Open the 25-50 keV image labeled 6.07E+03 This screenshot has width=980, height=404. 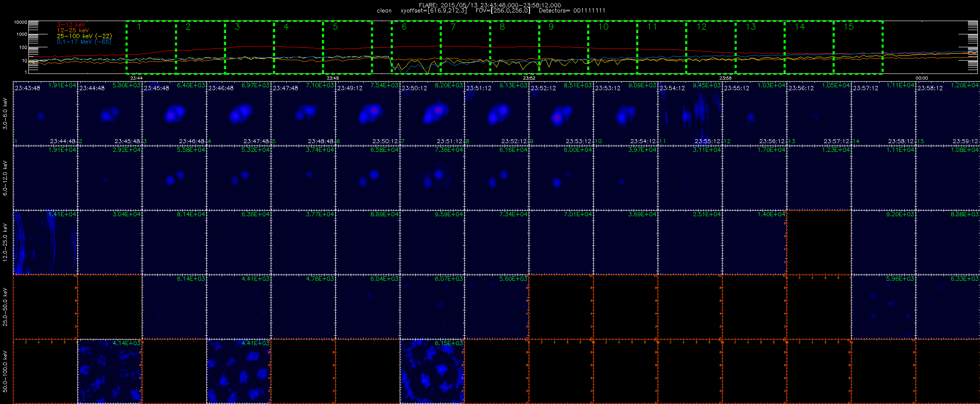(432, 307)
